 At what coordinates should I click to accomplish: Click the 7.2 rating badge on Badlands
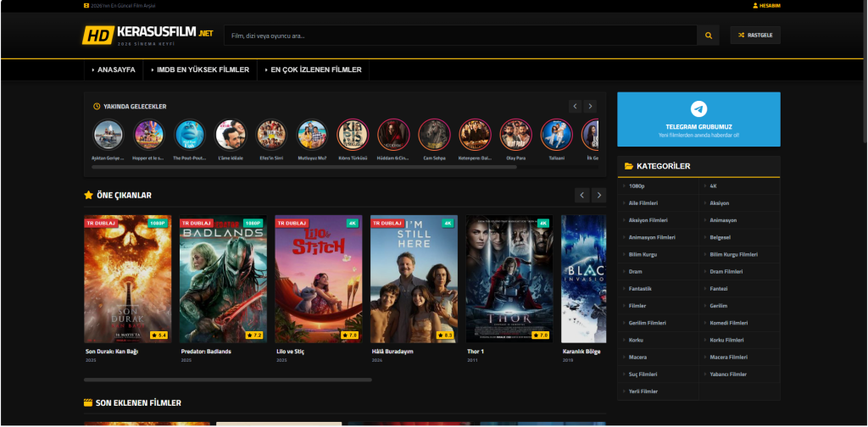pyautogui.click(x=254, y=335)
